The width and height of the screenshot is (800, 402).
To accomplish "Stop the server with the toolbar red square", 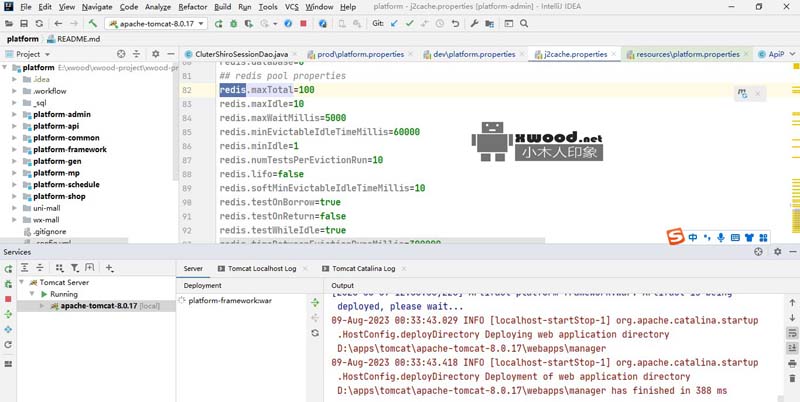I will (304, 23).
